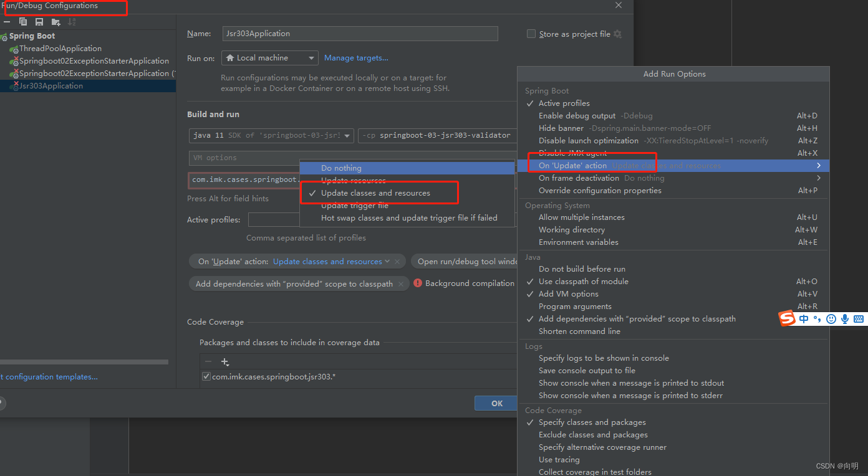Screen dimensions: 868x476
Task: Click the Sogou microphone voice input icon
Action: coord(845,319)
